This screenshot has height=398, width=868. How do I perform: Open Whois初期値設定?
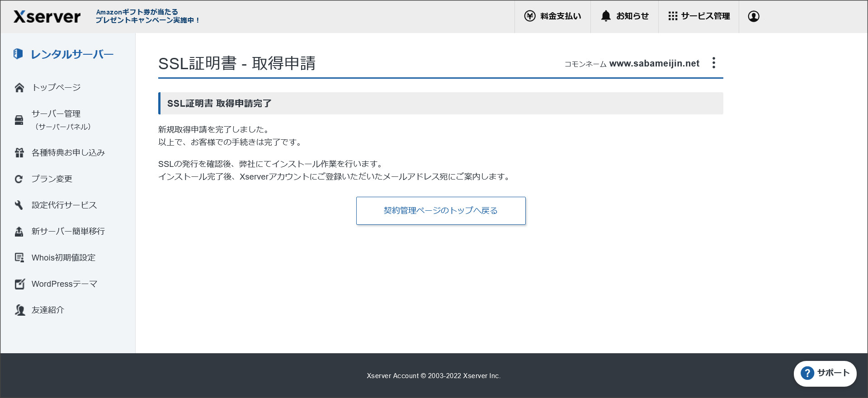(64, 258)
